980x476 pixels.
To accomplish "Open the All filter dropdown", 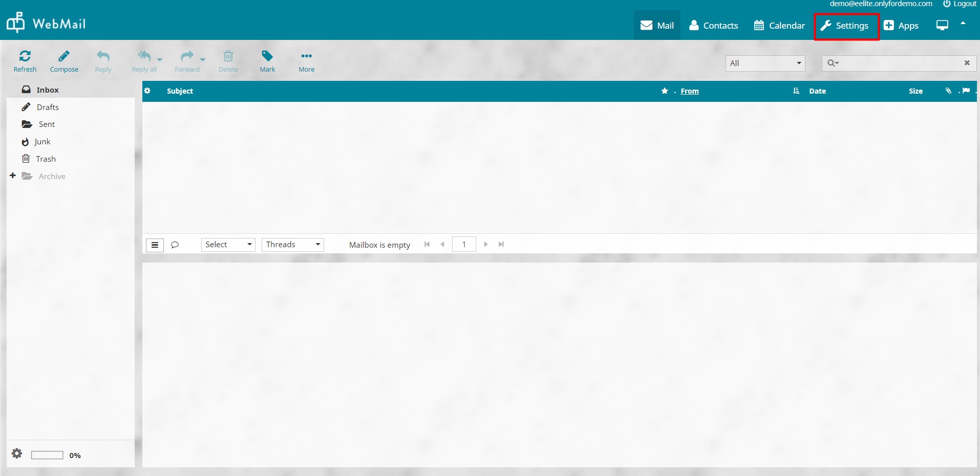I will coord(765,63).
